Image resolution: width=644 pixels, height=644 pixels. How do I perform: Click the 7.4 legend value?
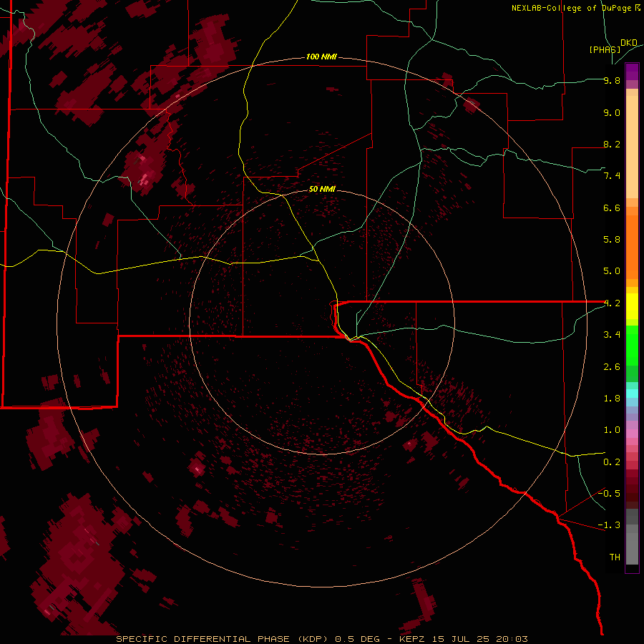pos(612,176)
